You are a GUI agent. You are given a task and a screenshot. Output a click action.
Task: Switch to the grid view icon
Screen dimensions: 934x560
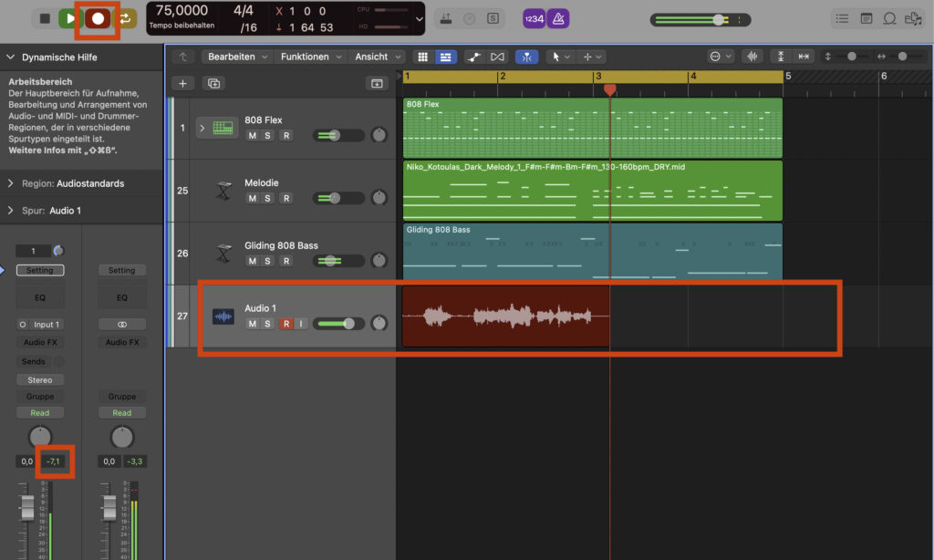click(423, 57)
